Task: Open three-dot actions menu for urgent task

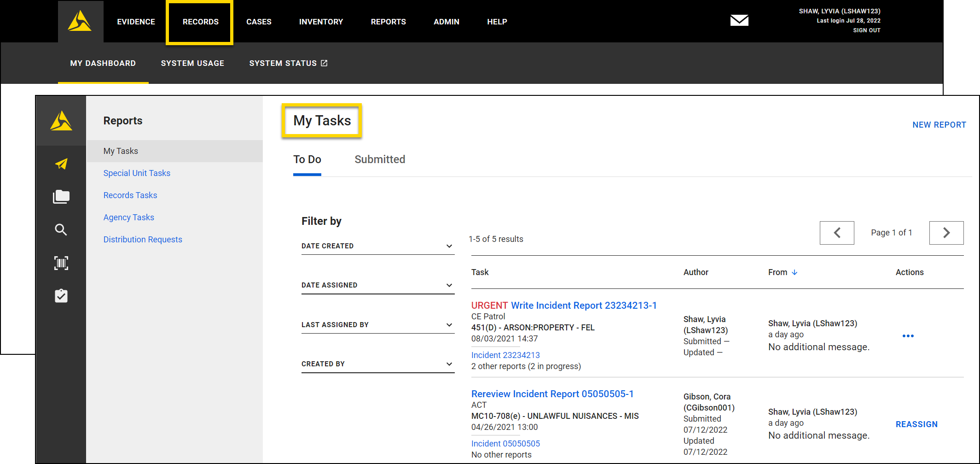Action: (x=908, y=336)
